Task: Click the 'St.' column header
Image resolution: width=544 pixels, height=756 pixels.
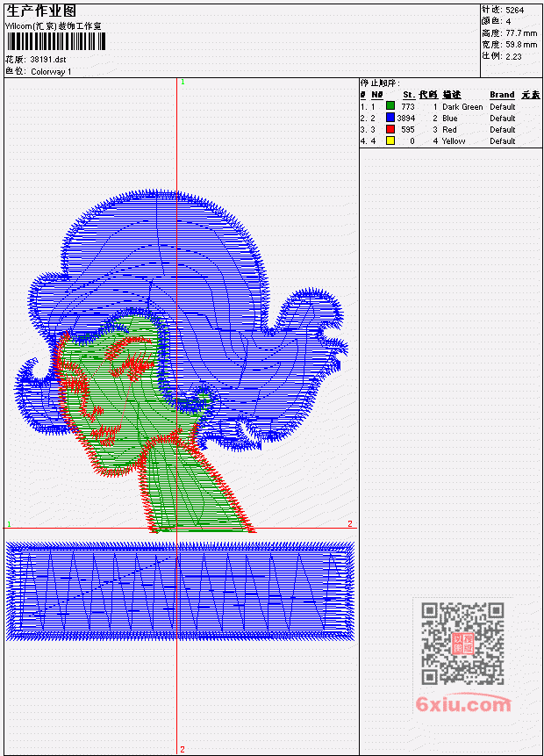Action: (x=409, y=95)
